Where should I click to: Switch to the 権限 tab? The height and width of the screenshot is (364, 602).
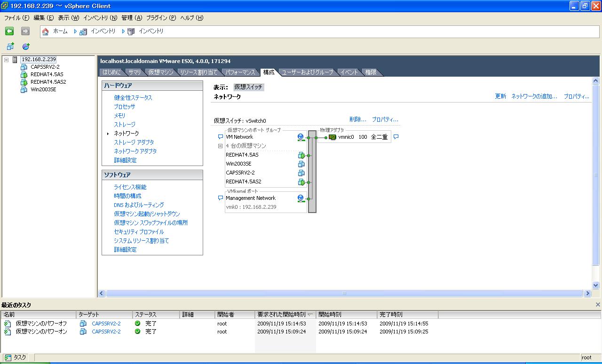pos(371,72)
